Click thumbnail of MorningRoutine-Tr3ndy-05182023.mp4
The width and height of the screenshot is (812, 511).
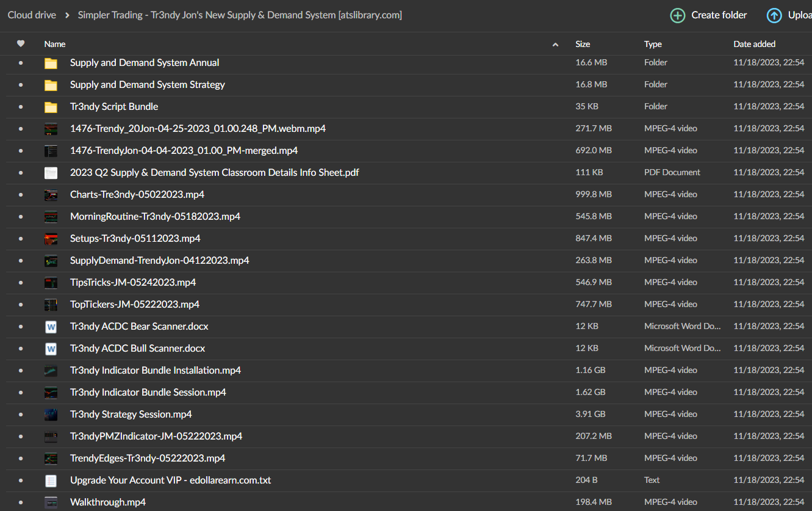51,217
